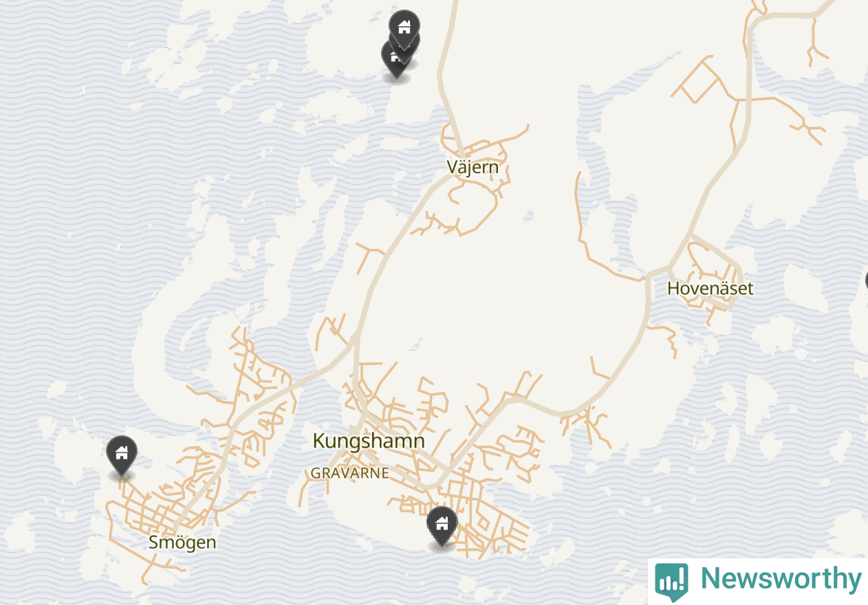
Task: Select the partly hidden marker at the right edge
Action: [867, 282]
